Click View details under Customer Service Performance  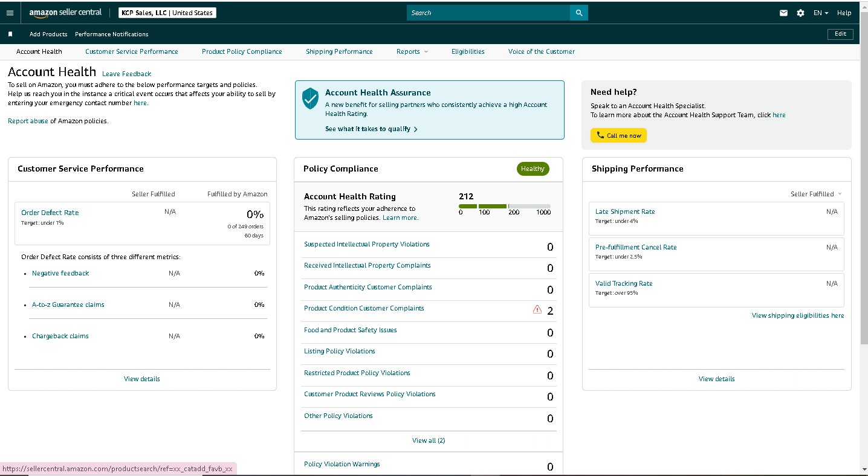point(142,379)
